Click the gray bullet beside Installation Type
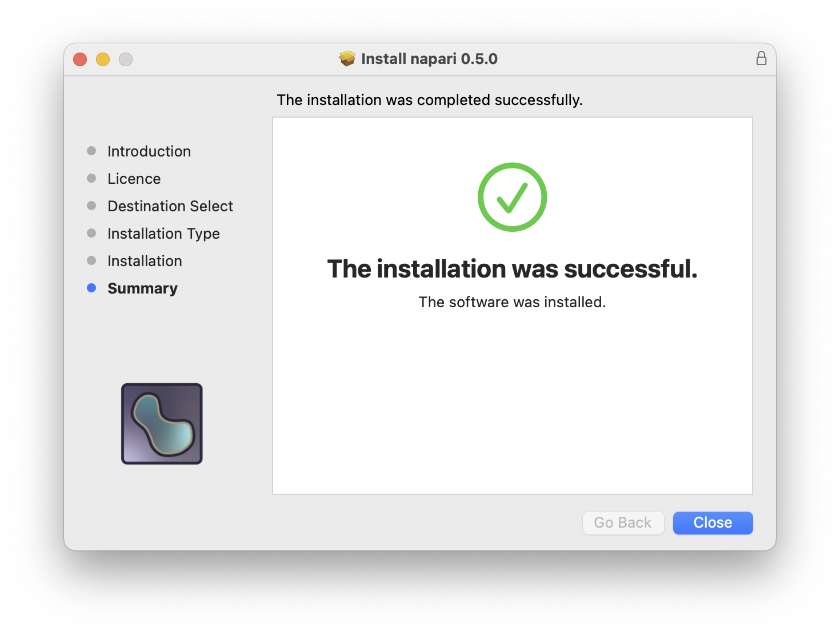The image size is (840, 635). click(92, 233)
